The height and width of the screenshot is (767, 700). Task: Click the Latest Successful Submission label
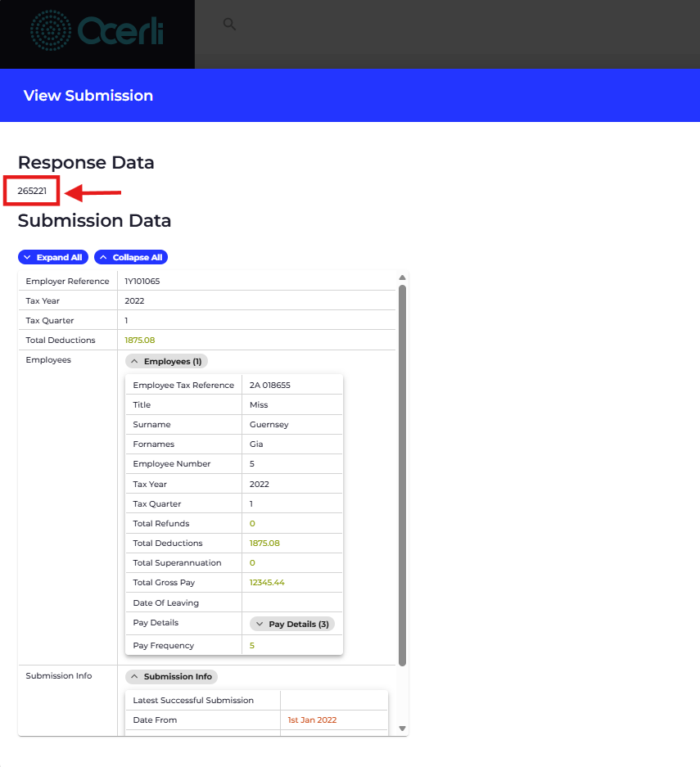pyautogui.click(x=193, y=701)
